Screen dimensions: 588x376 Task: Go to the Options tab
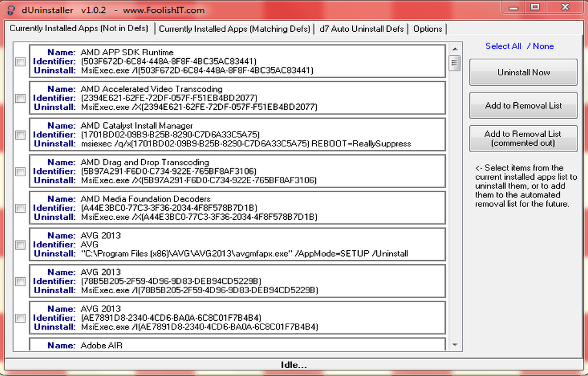[427, 29]
